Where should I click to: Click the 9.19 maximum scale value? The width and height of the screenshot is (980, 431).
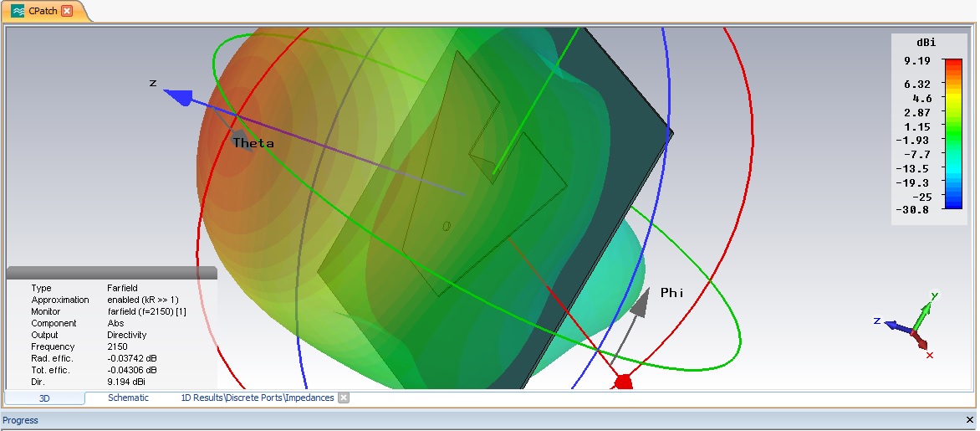[916, 61]
